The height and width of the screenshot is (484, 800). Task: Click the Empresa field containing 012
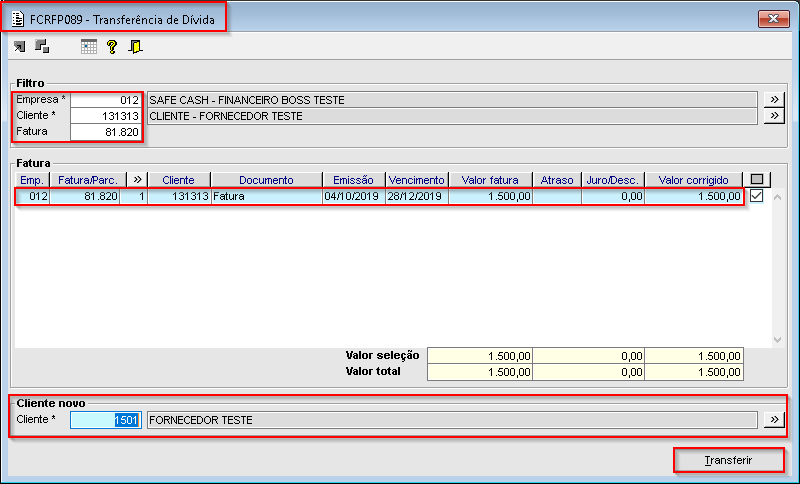[106, 100]
